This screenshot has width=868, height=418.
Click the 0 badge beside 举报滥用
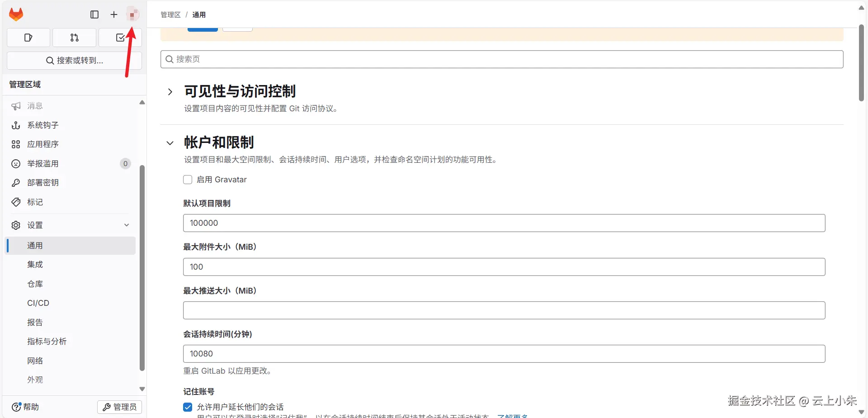pos(126,164)
